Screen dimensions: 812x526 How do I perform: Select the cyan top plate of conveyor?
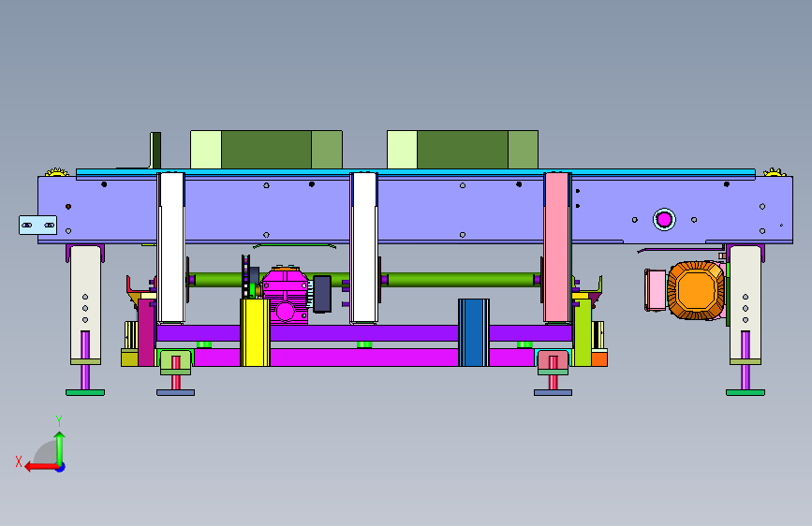[415, 172]
